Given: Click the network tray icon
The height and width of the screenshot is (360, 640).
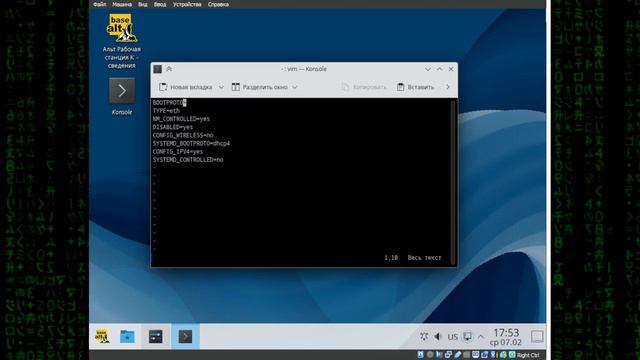Looking at the screenshot, I should 467,336.
